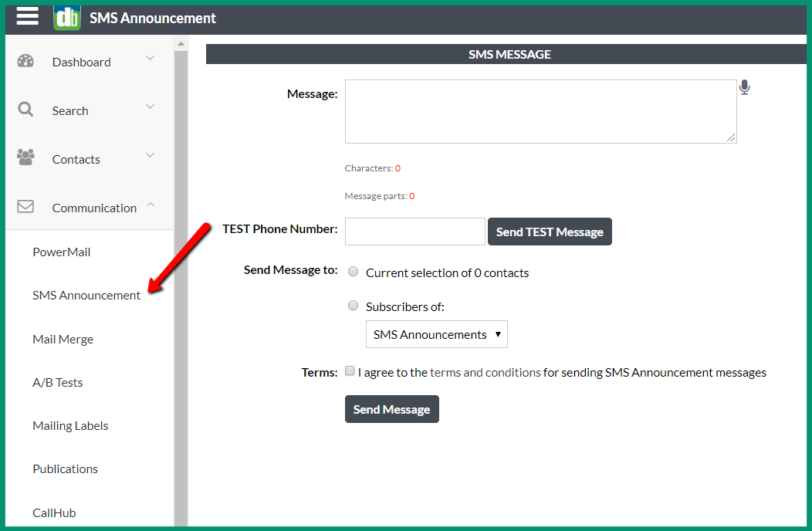
Task: Expand the Dashboard menu chevron
Action: point(151,58)
